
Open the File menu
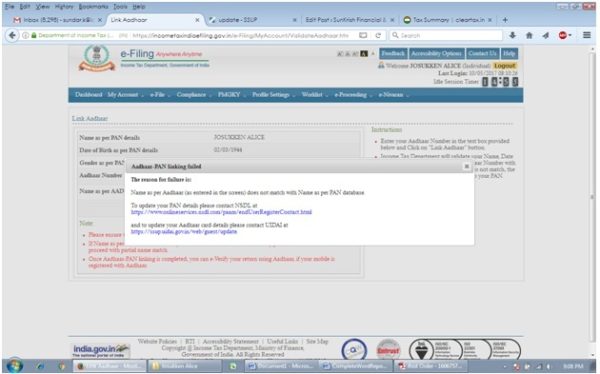10,7
